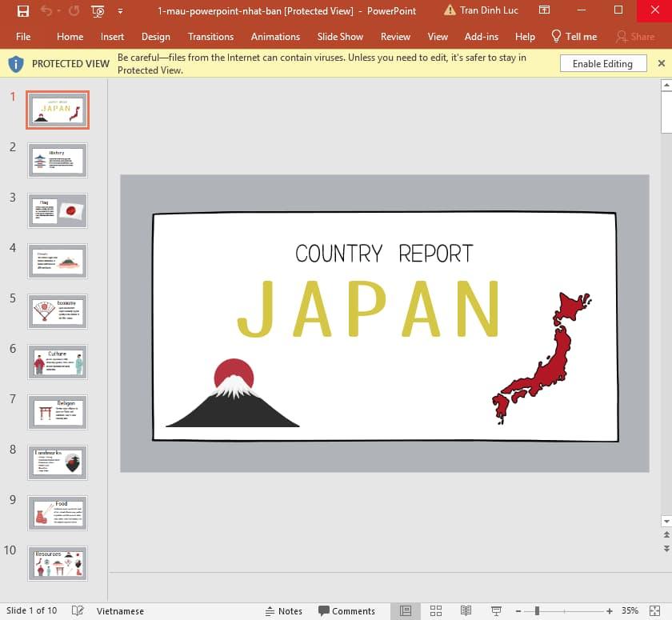Switch to Slide Sorter view icon
Viewport: 672px width, 620px height.
click(x=436, y=610)
